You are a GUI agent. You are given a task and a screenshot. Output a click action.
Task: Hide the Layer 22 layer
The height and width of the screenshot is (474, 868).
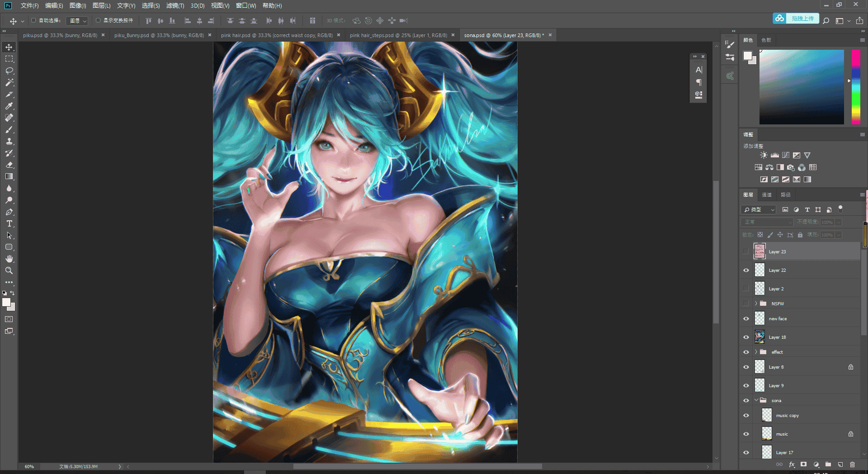746,270
